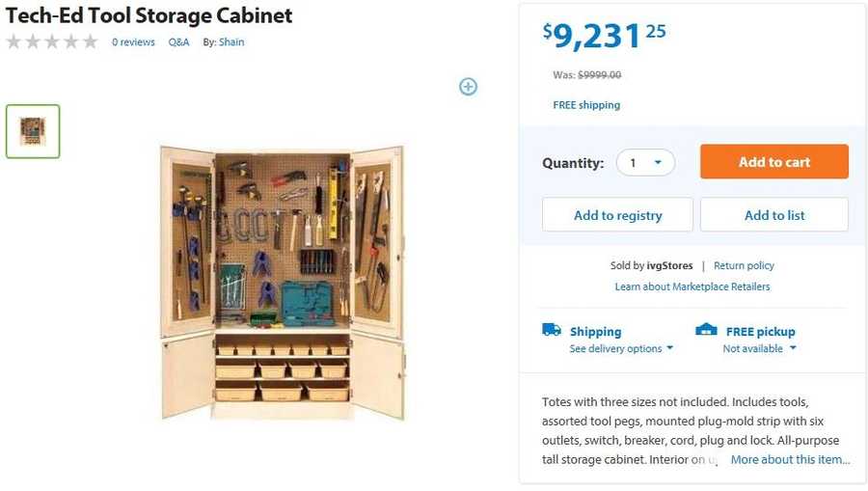Expand the pickup Not available dropdown
The image size is (868, 491).
(x=760, y=348)
